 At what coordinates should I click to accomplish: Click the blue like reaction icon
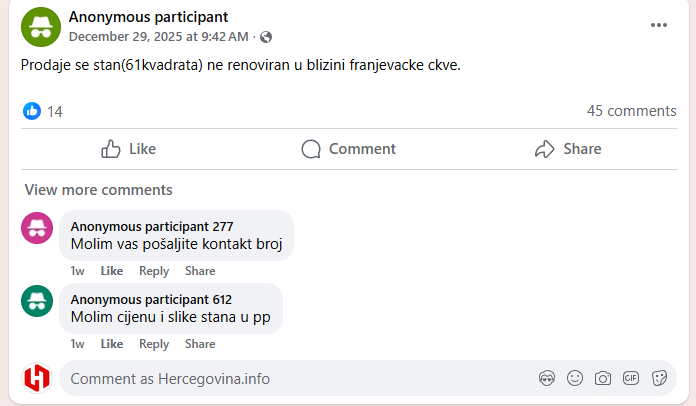tap(32, 111)
